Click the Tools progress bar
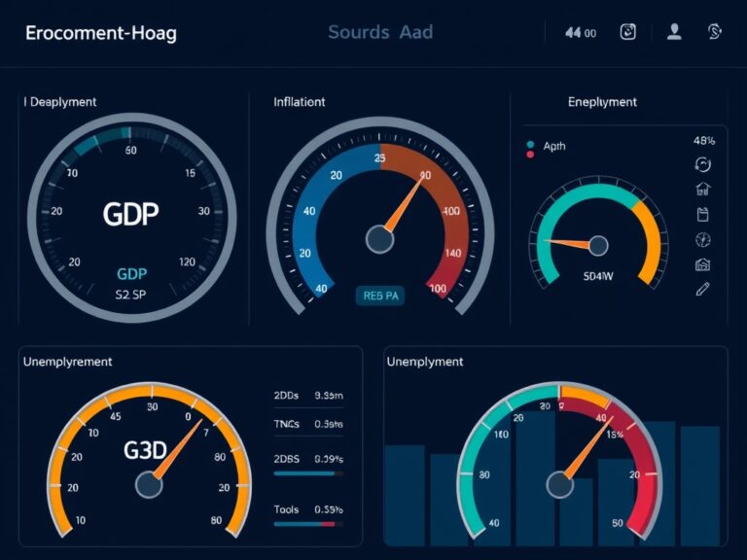Viewport: 747px width, 560px height. pos(308,524)
